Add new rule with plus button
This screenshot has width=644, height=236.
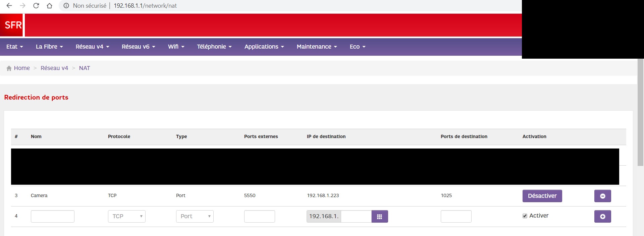pos(602,217)
